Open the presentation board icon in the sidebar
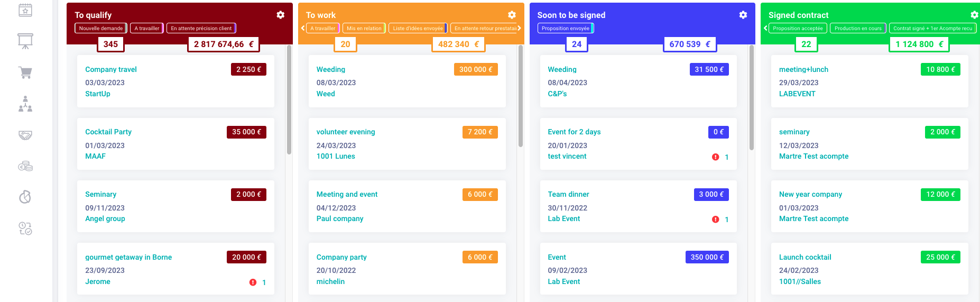The width and height of the screenshot is (980, 302). (x=25, y=41)
